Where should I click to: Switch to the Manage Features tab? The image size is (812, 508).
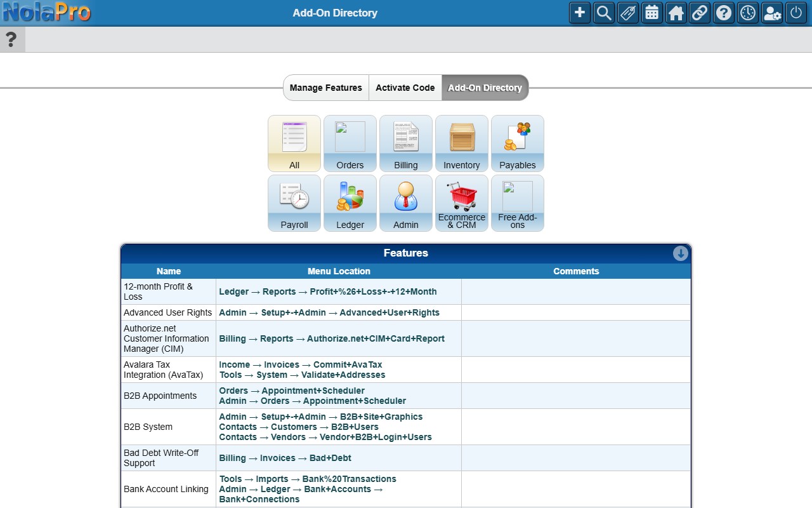tap(326, 88)
